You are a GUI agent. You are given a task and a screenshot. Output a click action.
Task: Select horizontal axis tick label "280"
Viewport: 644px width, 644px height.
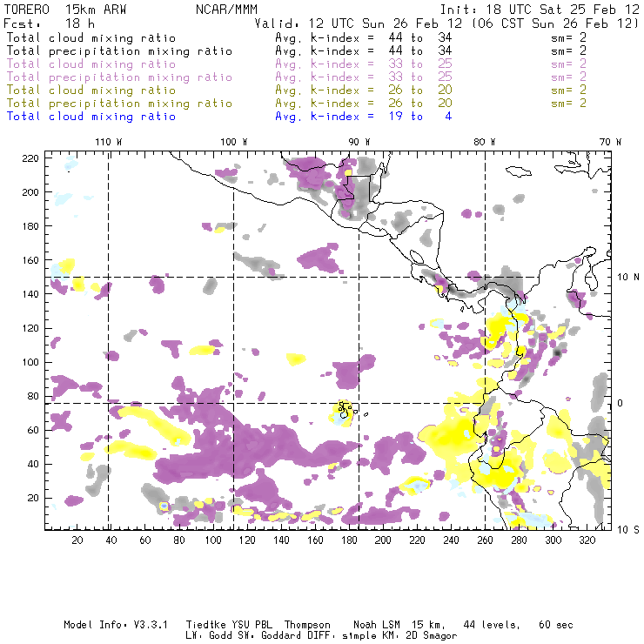tap(520, 540)
